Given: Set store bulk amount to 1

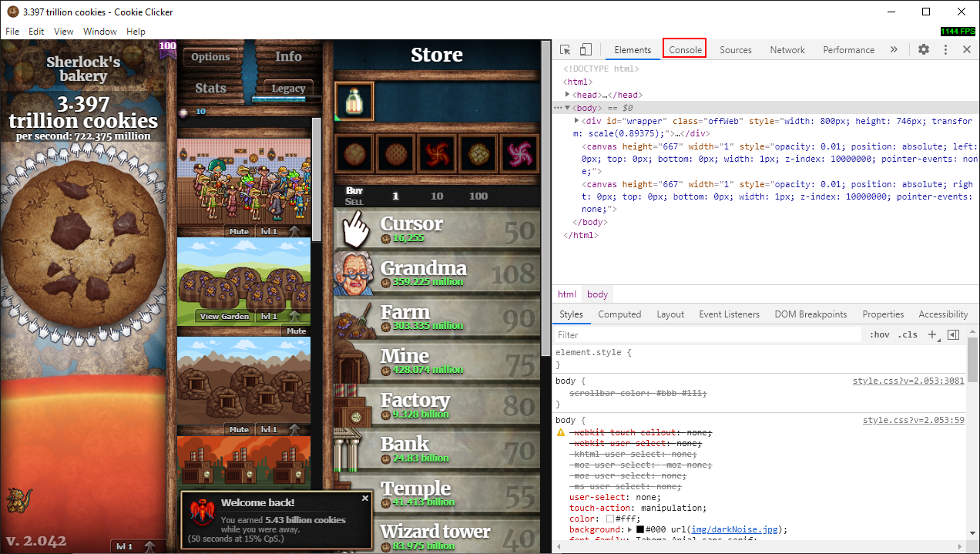Looking at the screenshot, I should (396, 196).
